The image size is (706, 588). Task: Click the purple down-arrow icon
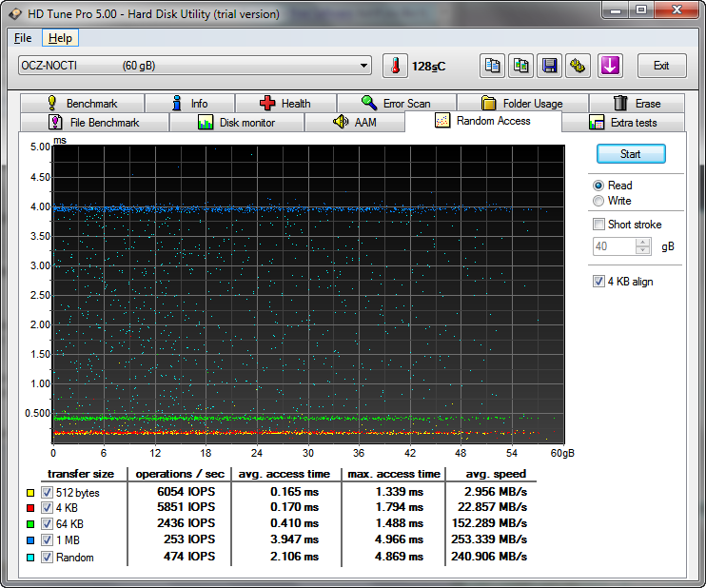(x=610, y=66)
